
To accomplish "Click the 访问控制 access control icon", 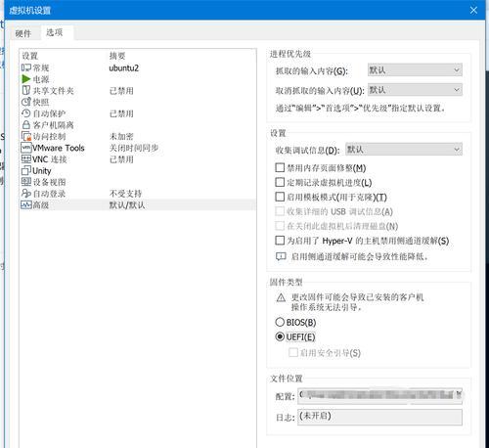I will click(26, 136).
